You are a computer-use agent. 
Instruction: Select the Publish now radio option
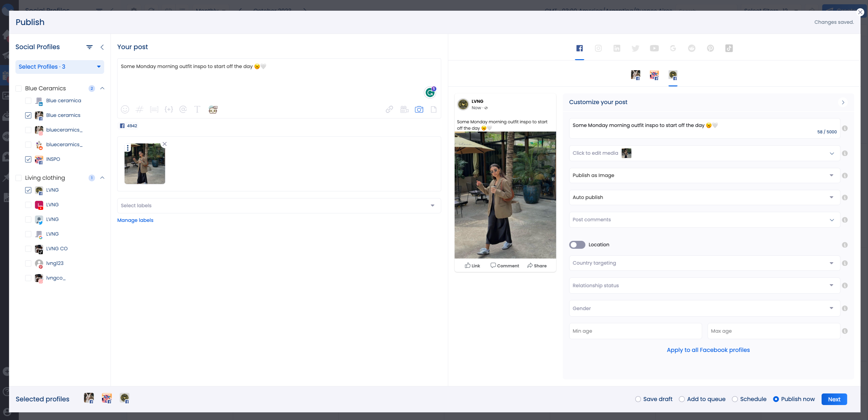click(777, 399)
